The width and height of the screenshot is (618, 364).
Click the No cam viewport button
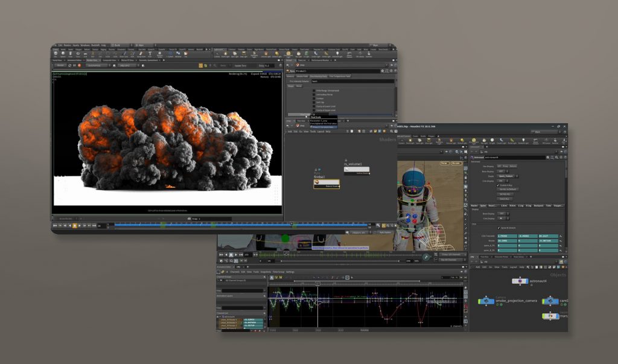click(456, 163)
